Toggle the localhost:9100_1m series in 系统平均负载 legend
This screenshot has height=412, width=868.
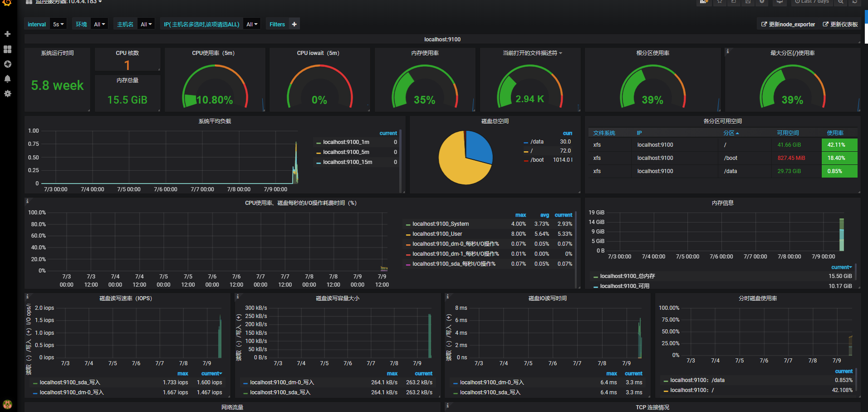(347, 142)
